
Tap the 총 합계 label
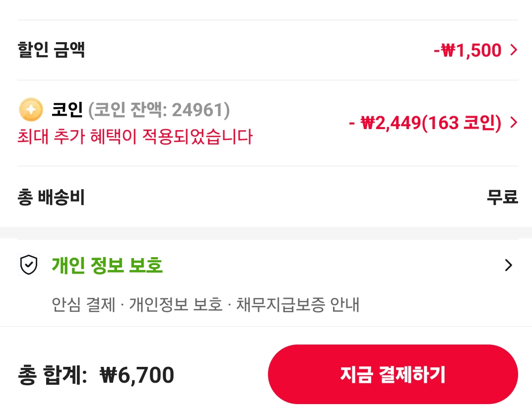[x=53, y=375]
